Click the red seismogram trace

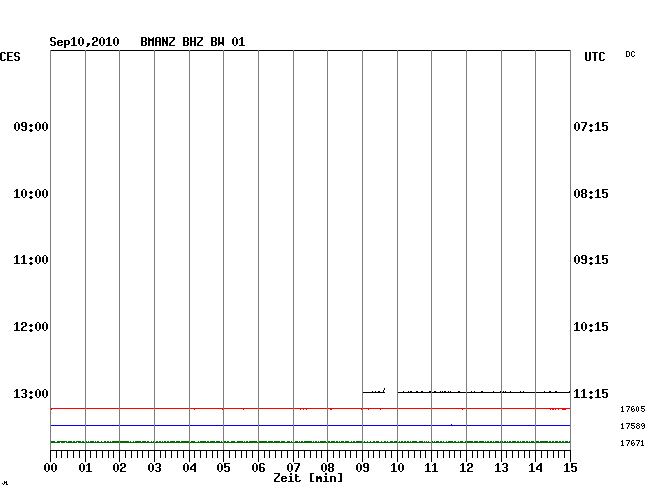pyautogui.click(x=310, y=409)
